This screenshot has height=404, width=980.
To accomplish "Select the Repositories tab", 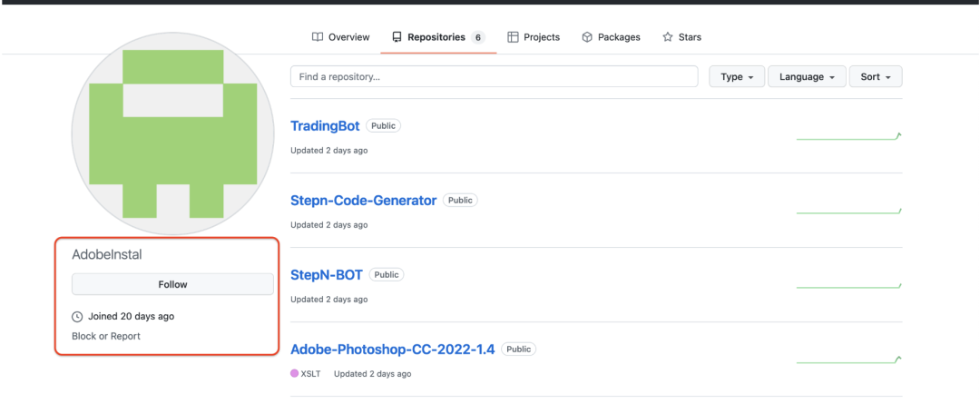I will point(437,37).
